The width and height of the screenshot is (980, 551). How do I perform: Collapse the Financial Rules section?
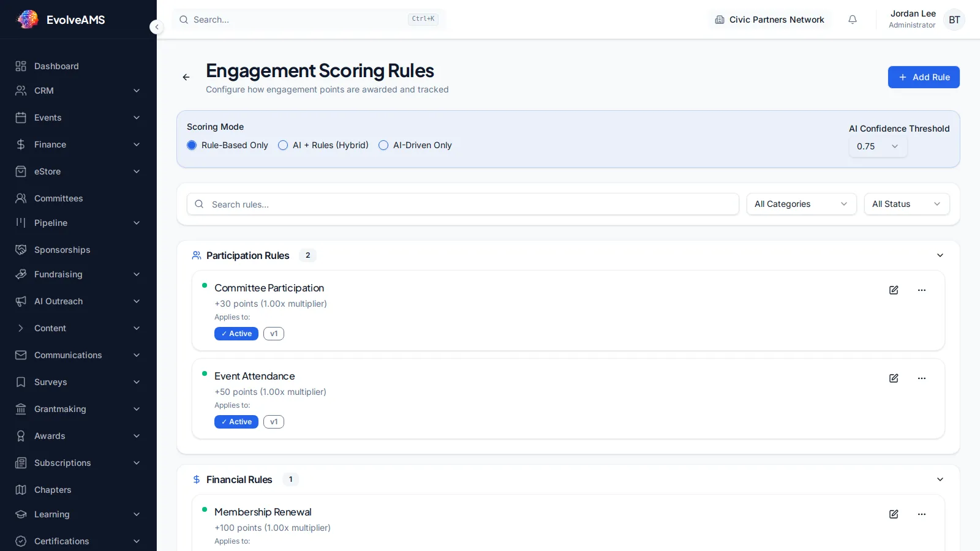940,479
